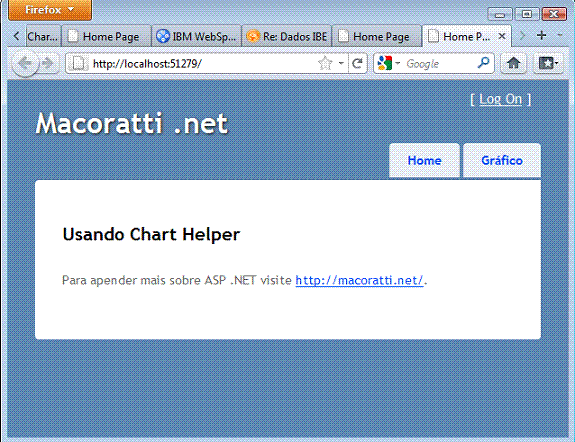The width and height of the screenshot is (575, 442).
Task: Bookmark this page with the star icon
Action: 325,63
